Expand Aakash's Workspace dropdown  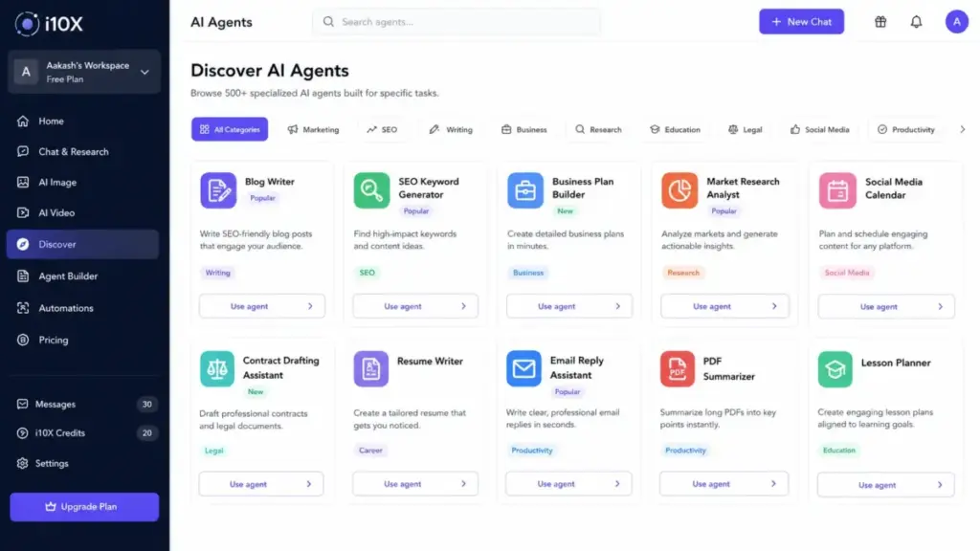pos(145,72)
